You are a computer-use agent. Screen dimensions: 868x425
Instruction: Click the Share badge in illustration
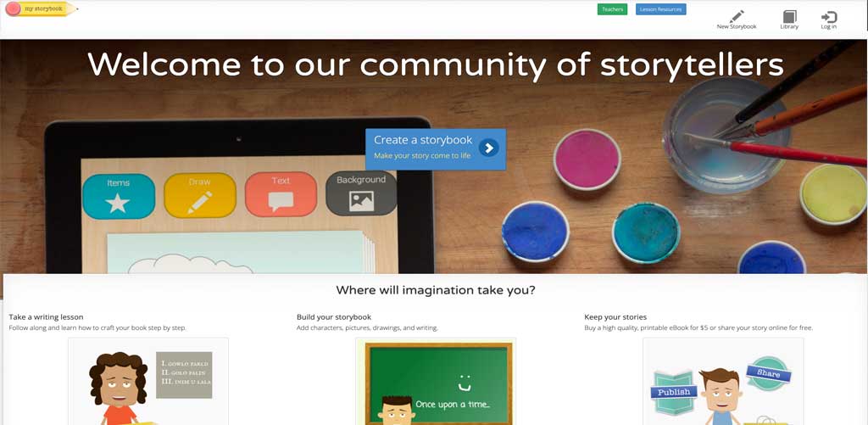coord(768,373)
